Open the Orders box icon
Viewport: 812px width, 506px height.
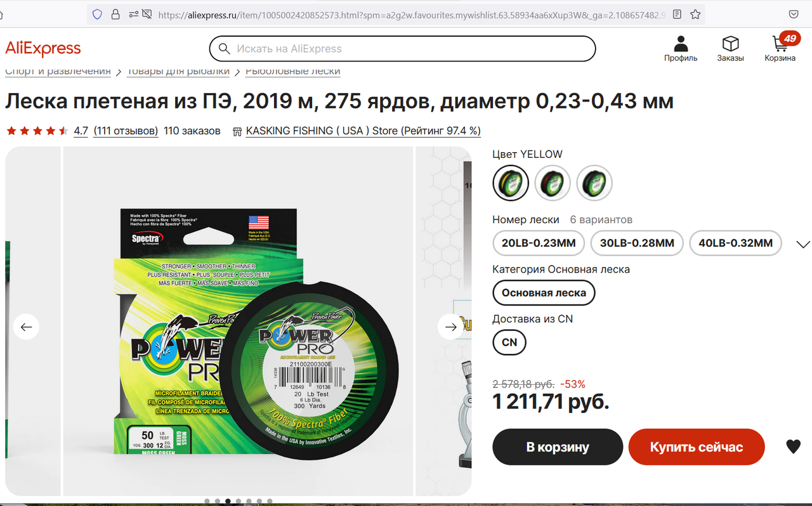(730, 49)
